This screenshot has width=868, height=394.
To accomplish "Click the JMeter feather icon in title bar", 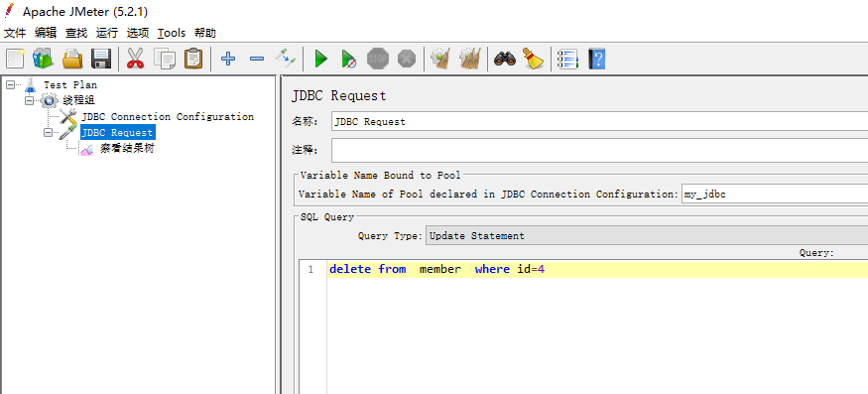I will point(9,11).
